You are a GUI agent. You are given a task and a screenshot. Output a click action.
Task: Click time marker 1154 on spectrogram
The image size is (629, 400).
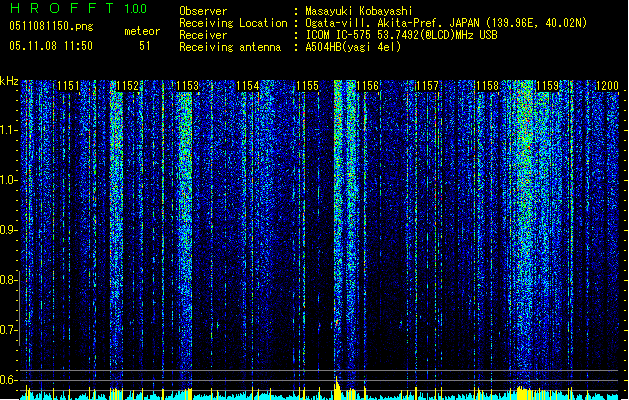click(248, 86)
